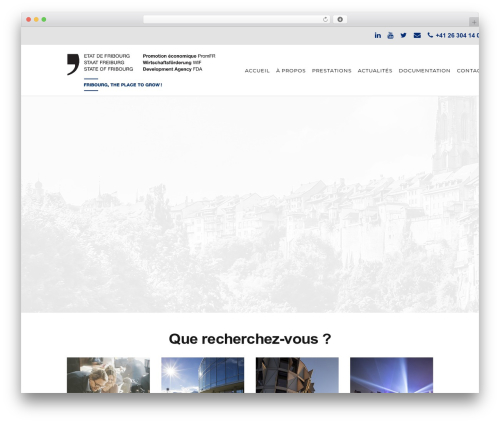Reload the page with the refresh icon
This screenshot has height=423, width=500.
[325, 20]
